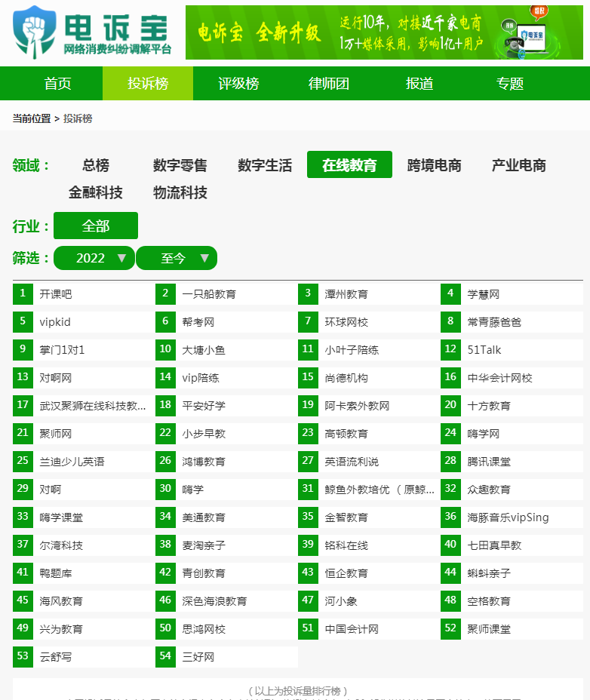Open 环球网校 ranking entry
This screenshot has width=590, height=700.
[x=369, y=322]
